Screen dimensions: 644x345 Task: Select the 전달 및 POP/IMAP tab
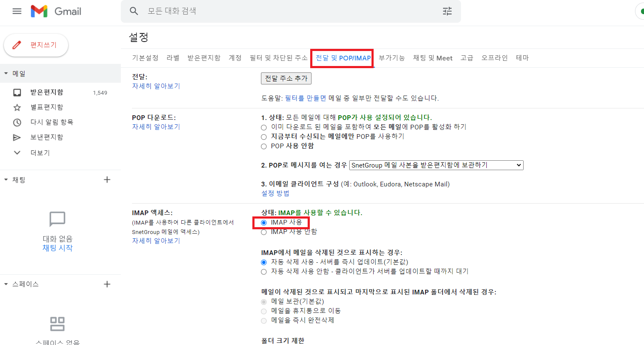[x=343, y=58]
